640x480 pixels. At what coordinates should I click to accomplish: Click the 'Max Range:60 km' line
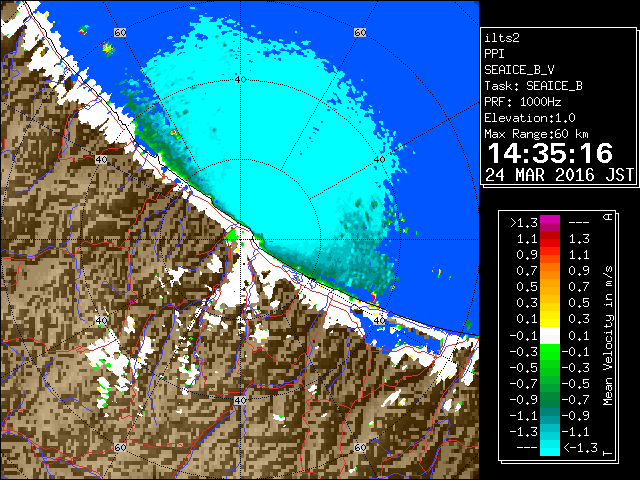536,134
